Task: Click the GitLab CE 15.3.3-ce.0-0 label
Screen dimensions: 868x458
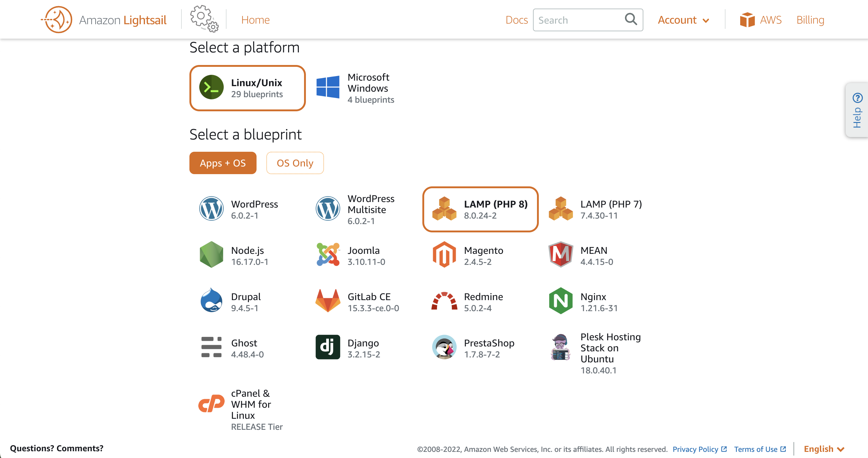Action: (x=373, y=302)
